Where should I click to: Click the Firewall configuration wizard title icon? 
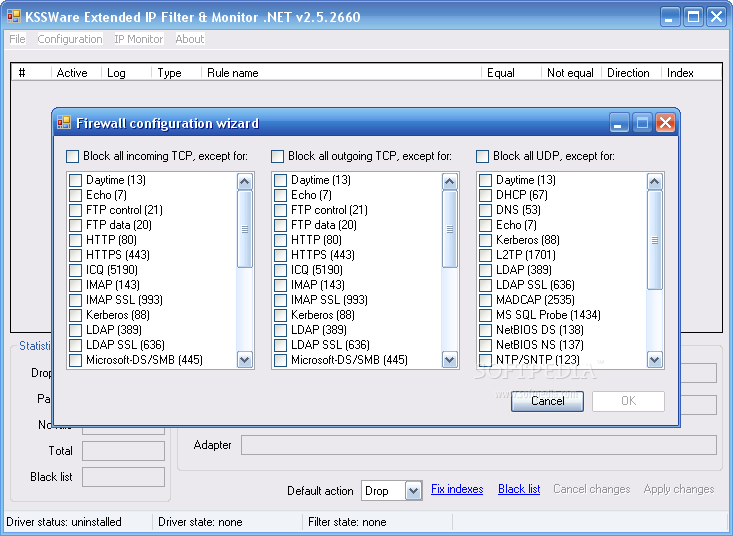click(x=64, y=123)
